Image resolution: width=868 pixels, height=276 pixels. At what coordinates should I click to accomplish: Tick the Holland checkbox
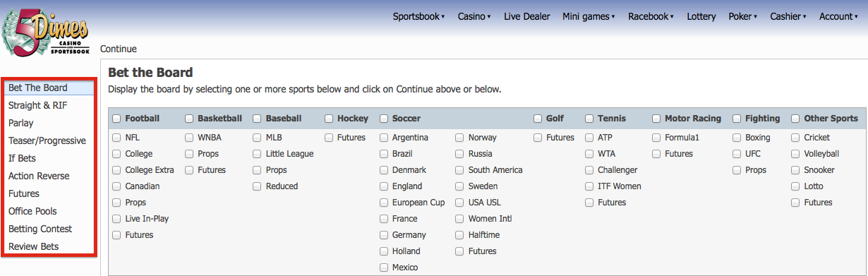(384, 251)
